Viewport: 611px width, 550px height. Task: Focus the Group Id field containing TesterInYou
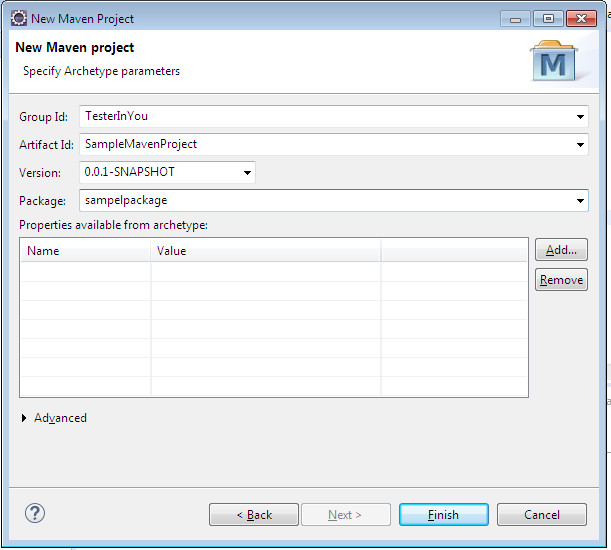(334, 116)
